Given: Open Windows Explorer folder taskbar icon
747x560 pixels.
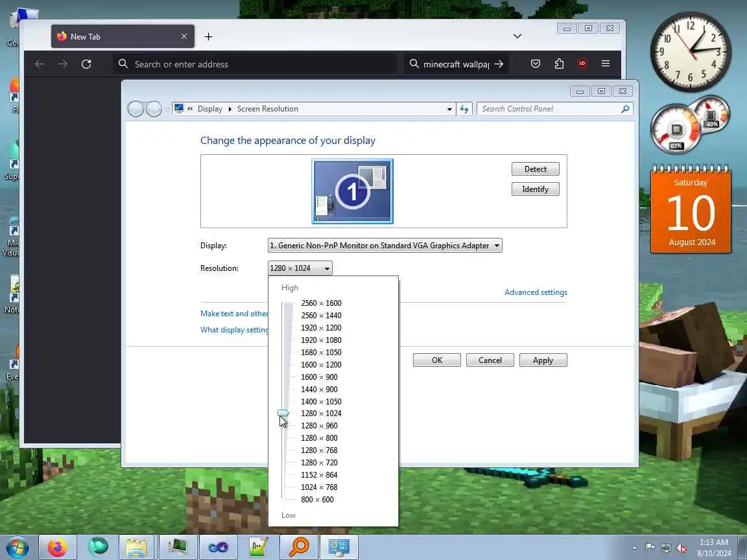Looking at the screenshot, I should [x=136, y=547].
